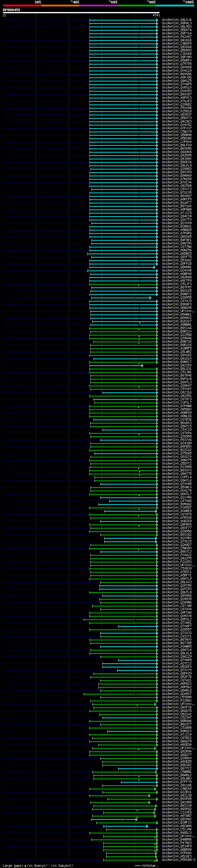Viewport: 197px width, 868px height.
Task: Click the green ~80% identity legend segment
Action: point(137,6)
